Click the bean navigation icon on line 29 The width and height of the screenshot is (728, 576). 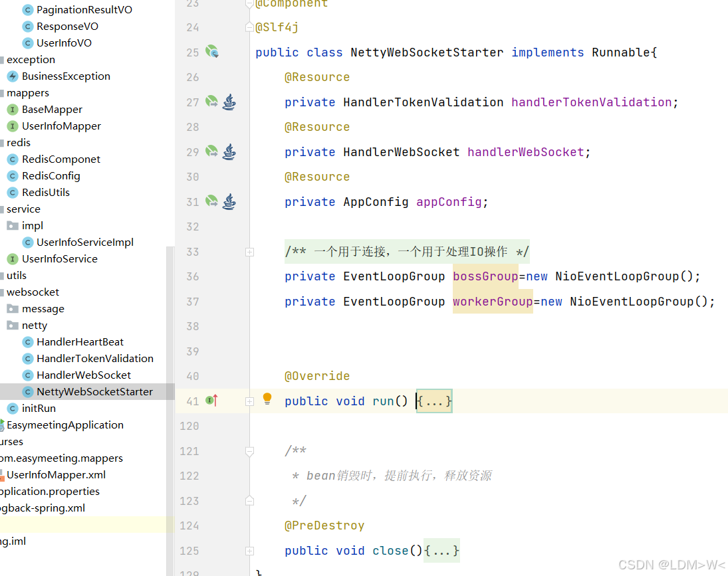211,151
